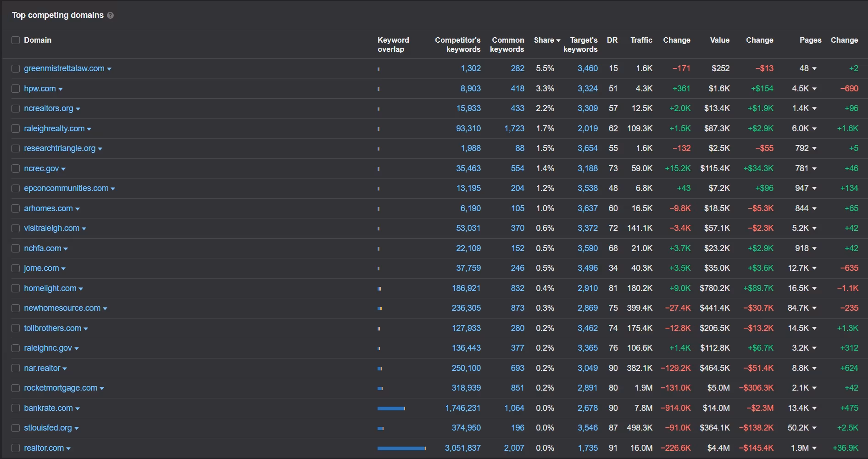Open the nchfa.com domain link
Viewport: 868px width, 459px height.
[x=43, y=248]
